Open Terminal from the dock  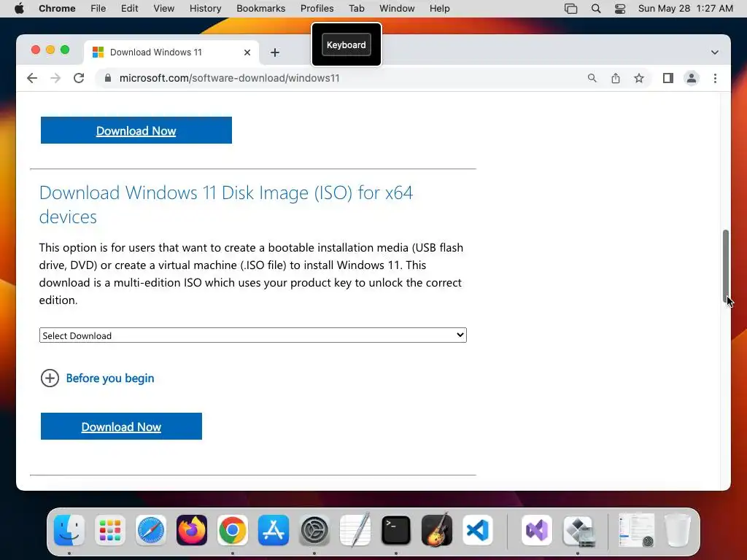tap(396, 530)
